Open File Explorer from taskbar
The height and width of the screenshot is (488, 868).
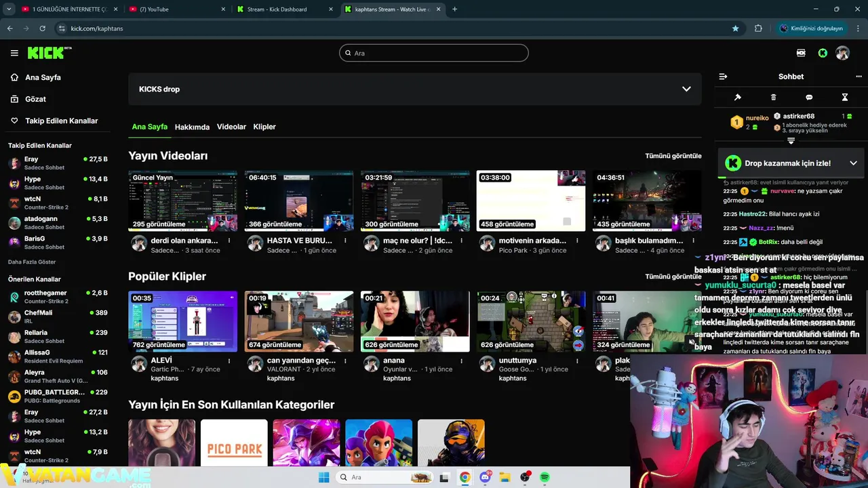point(505,477)
